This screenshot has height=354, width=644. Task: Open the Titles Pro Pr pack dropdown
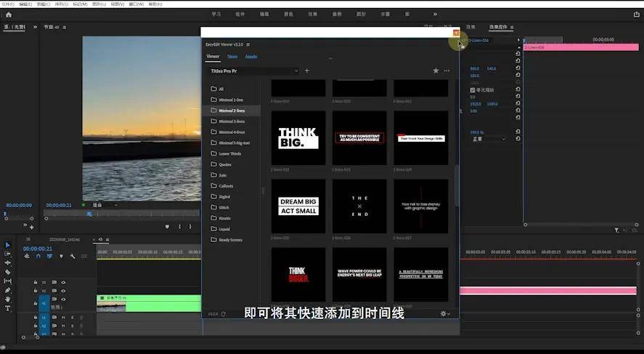pyautogui.click(x=254, y=71)
